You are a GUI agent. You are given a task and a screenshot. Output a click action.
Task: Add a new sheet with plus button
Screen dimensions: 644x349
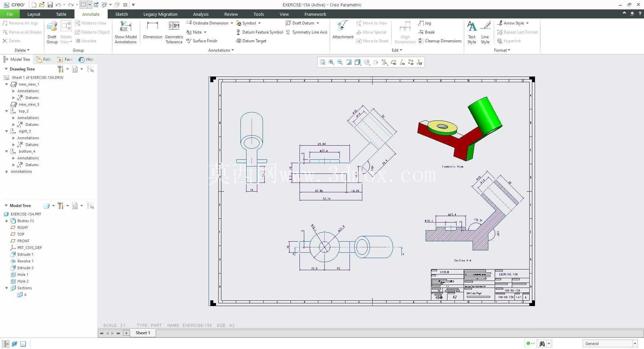[x=126, y=333]
